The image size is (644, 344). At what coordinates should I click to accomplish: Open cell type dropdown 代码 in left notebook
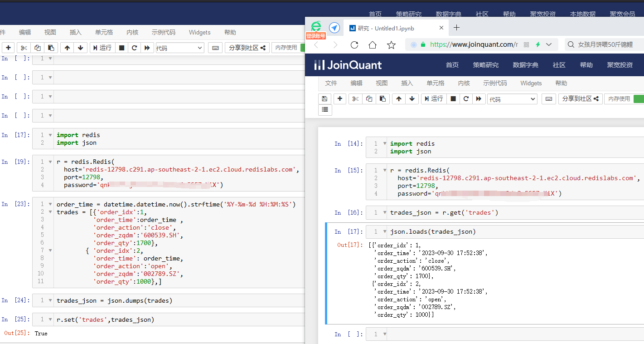[x=180, y=48]
